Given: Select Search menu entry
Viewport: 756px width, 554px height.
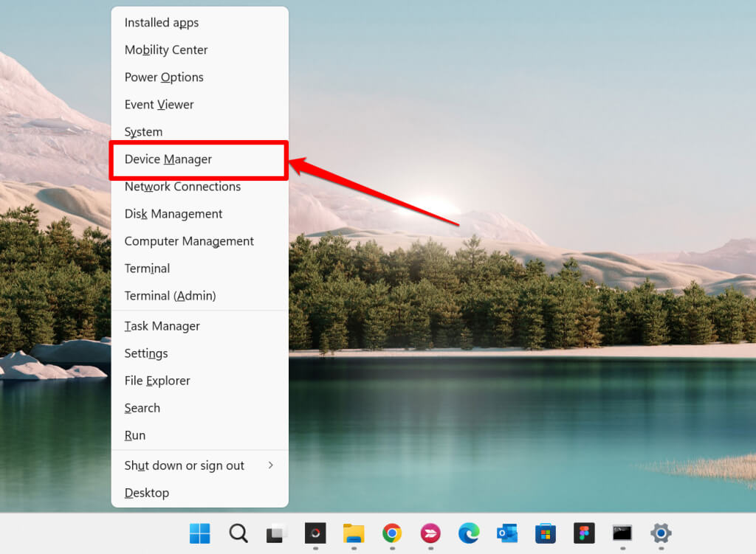Looking at the screenshot, I should click(199, 408).
